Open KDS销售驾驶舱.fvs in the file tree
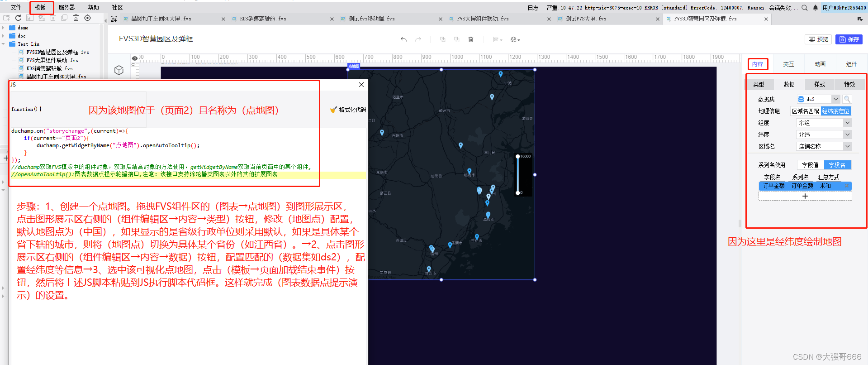Viewport: 868px width, 365px height. tap(49, 68)
